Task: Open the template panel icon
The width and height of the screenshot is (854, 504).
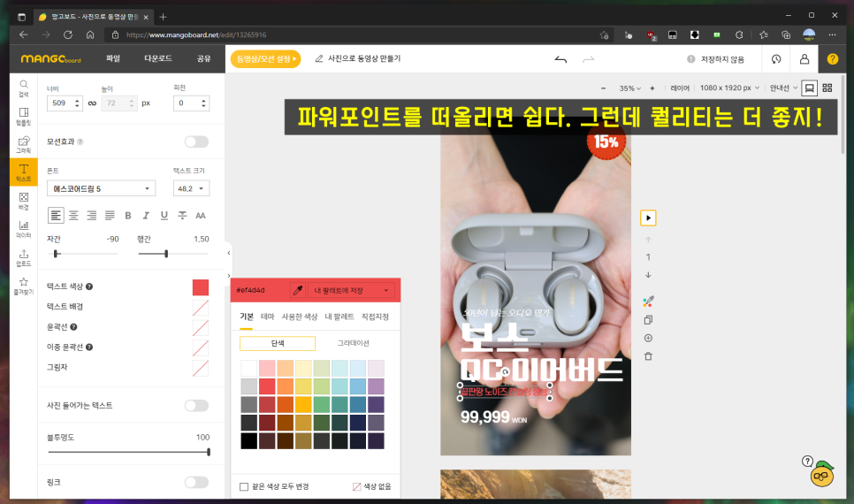Action: [23, 116]
